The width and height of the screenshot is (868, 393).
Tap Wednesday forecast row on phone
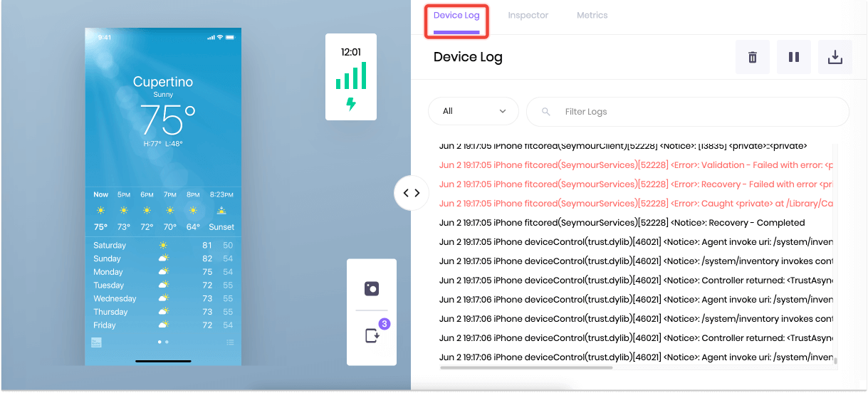[163, 299]
